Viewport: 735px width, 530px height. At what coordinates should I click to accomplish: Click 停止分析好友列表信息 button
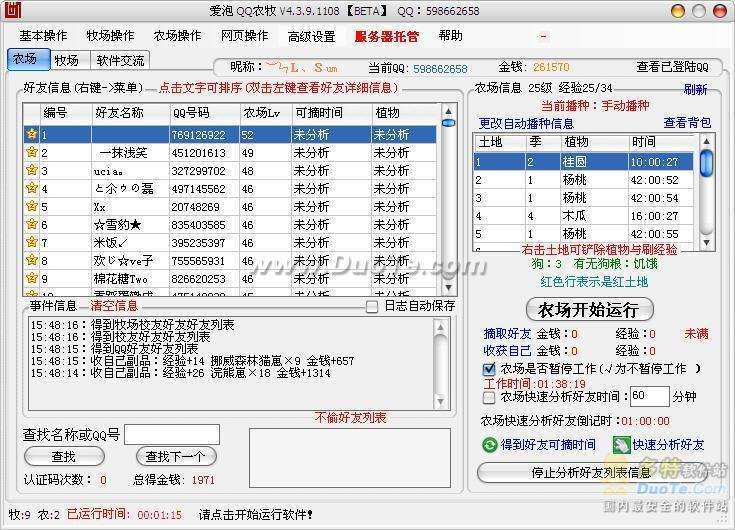pyautogui.click(x=592, y=472)
